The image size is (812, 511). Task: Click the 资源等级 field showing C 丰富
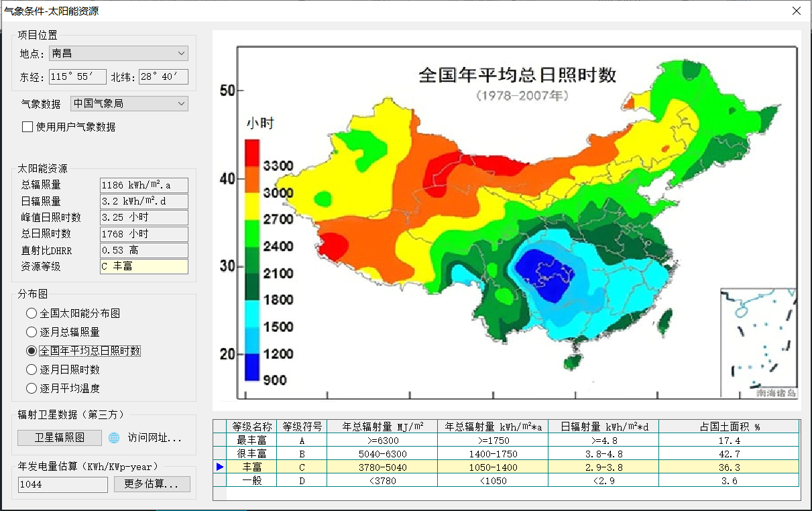tap(143, 266)
